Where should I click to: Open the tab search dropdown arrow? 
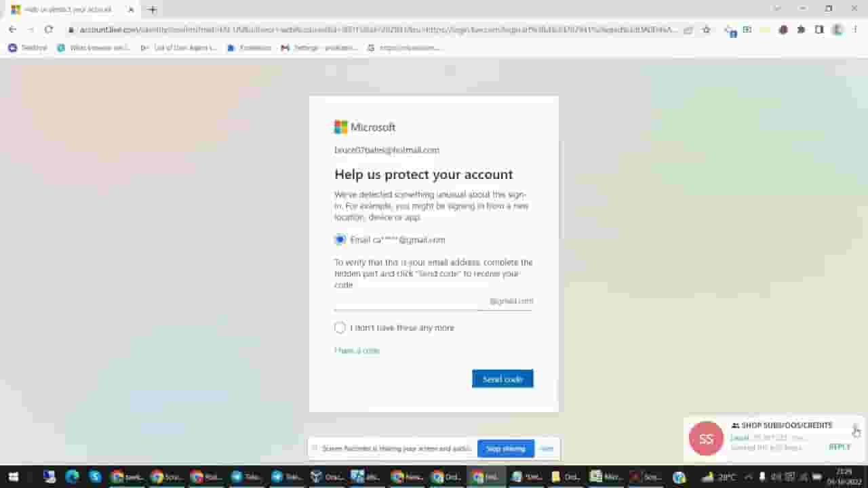[777, 9]
